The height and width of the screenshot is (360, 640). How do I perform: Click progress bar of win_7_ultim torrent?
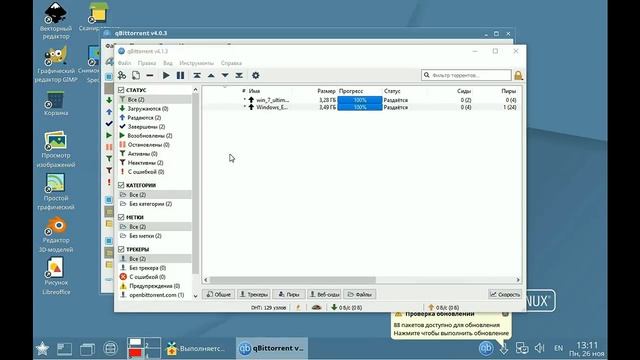(360, 100)
